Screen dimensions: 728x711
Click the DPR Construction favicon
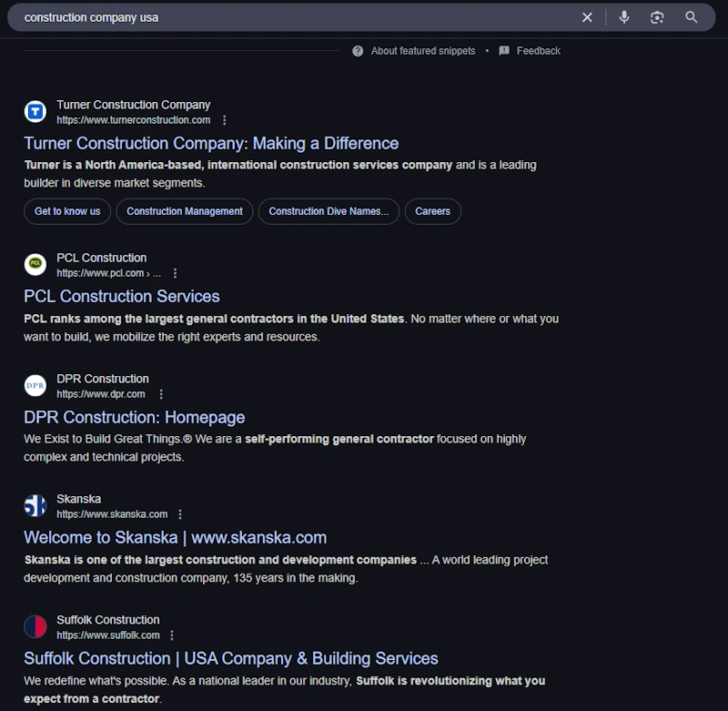(35, 385)
